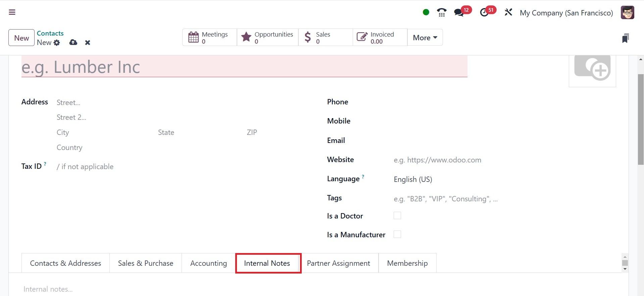Open the Membership tab

coord(407,263)
